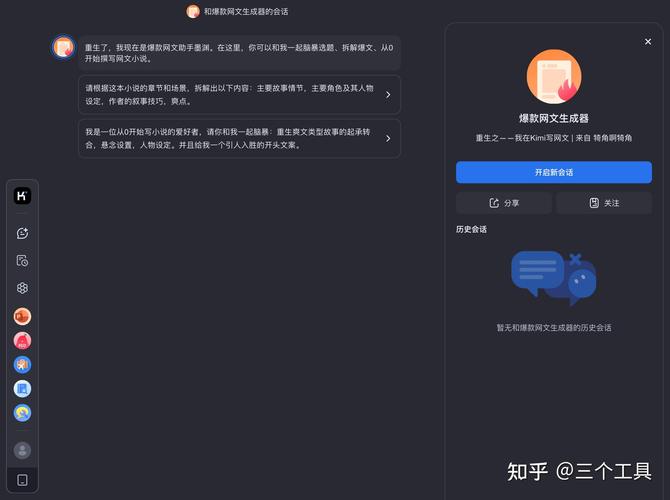
Task: Click the mobile device icon at sidebar bottom
Action: point(22,480)
